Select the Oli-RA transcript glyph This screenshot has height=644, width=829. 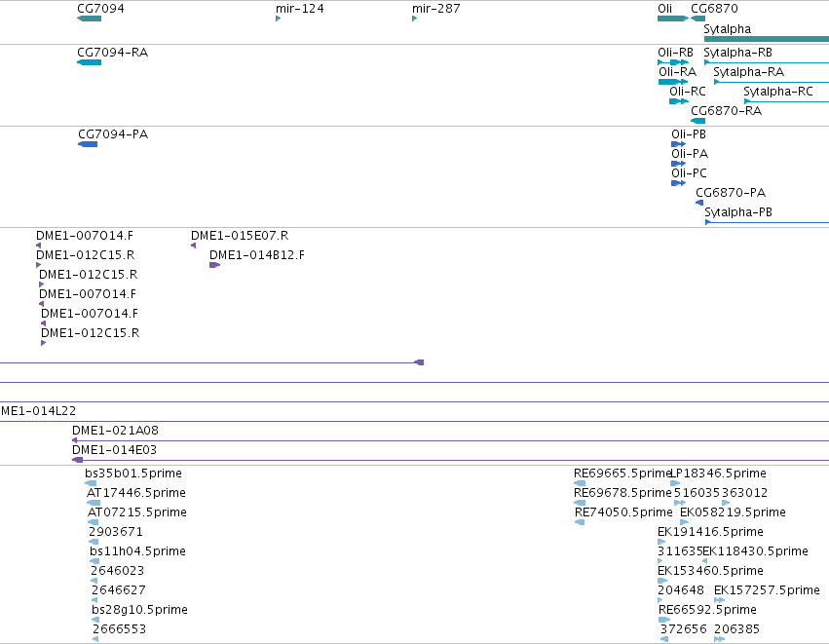tap(672, 82)
